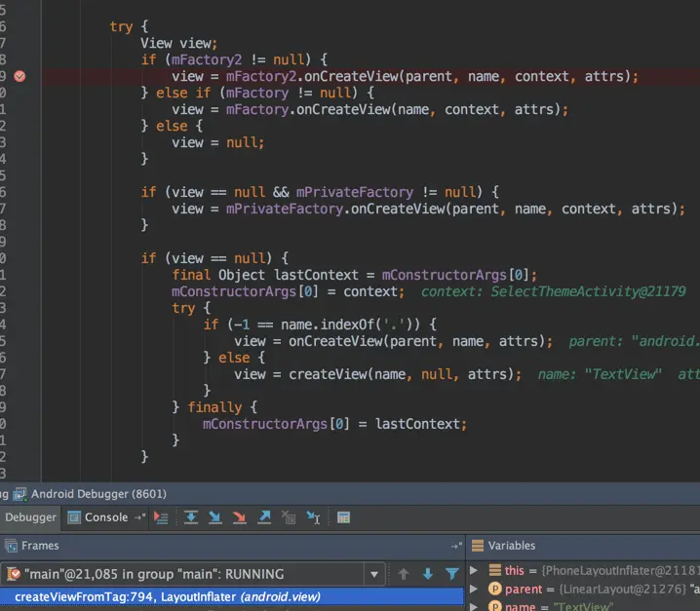Click the Step Over debugger icon

(x=191, y=517)
